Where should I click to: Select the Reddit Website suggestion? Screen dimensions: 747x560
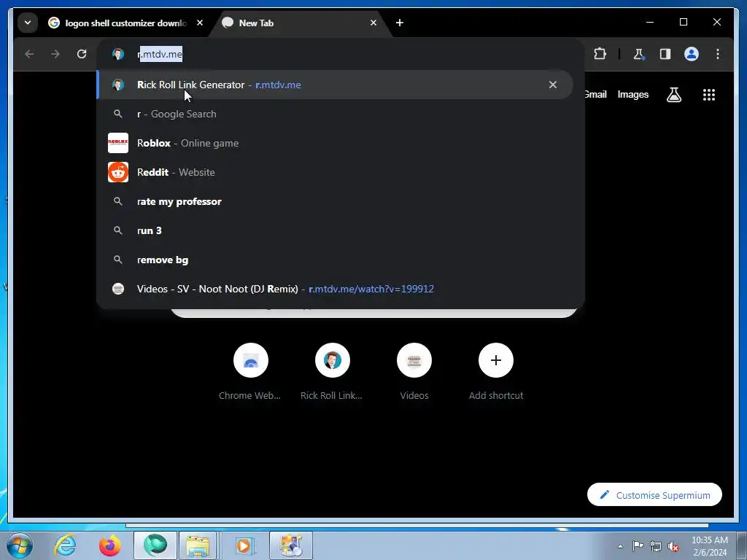click(334, 172)
